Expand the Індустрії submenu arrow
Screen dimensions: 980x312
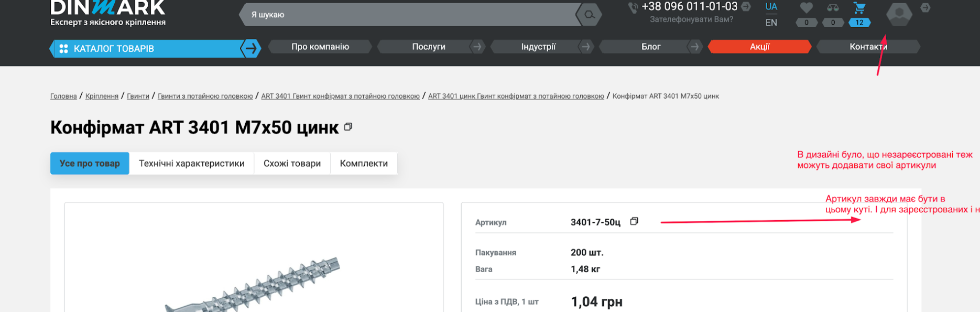(x=586, y=47)
